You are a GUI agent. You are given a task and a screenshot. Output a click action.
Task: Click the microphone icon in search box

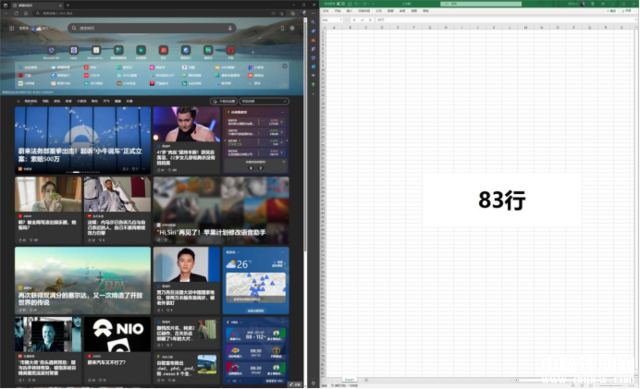(x=230, y=28)
